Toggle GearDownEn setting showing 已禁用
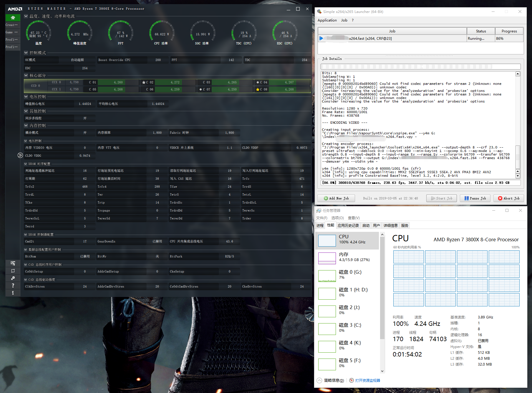The width and height of the screenshot is (532, 393). [x=157, y=241]
